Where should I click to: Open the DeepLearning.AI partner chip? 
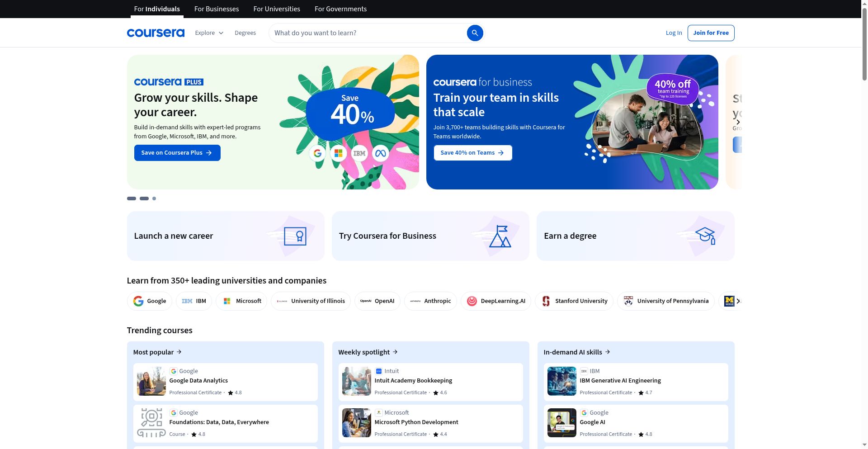495,301
